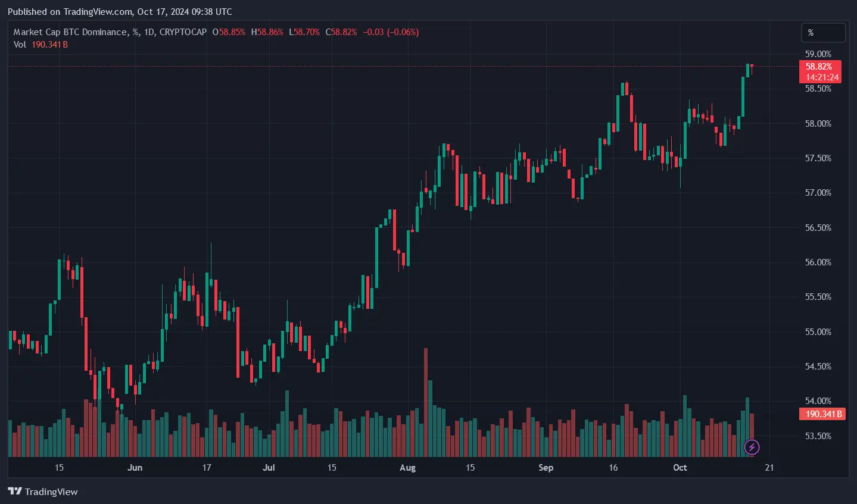The height and width of the screenshot is (504, 857).
Task: Click the 17 date label on time axis
Action: click(x=207, y=468)
